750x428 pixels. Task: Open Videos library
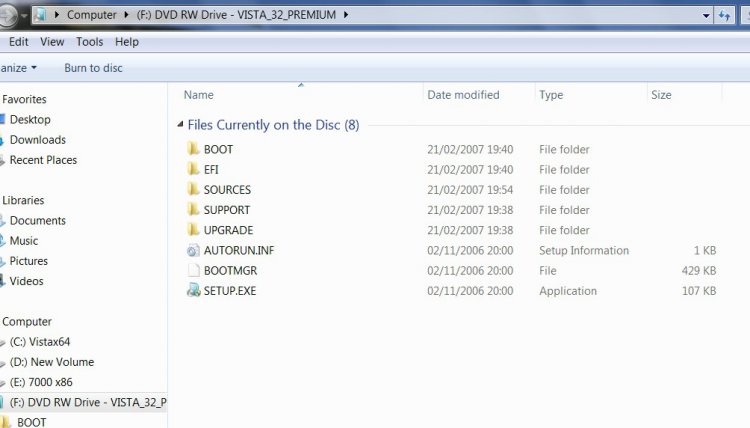click(26, 281)
